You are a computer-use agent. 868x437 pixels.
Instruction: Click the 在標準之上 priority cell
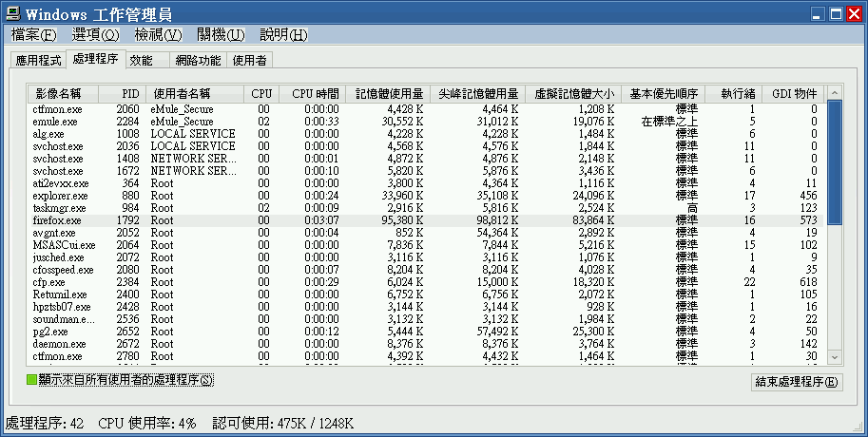click(x=669, y=122)
